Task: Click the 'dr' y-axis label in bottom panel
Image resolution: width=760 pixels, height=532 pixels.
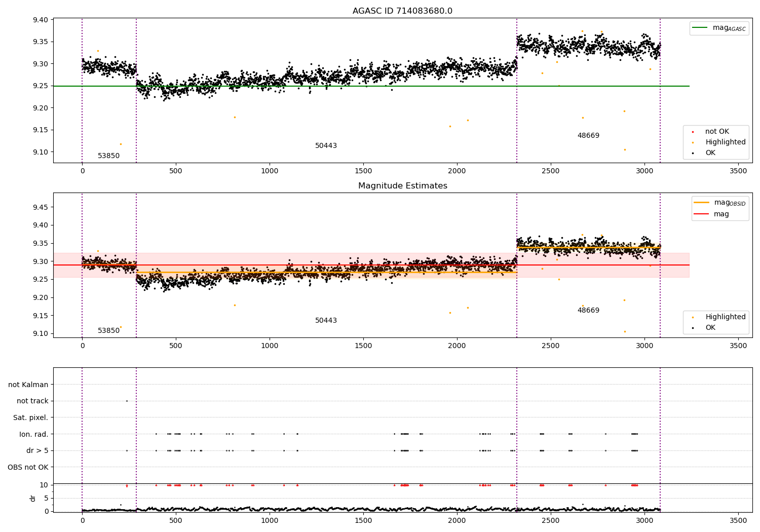Action: [x=33, y=499]
